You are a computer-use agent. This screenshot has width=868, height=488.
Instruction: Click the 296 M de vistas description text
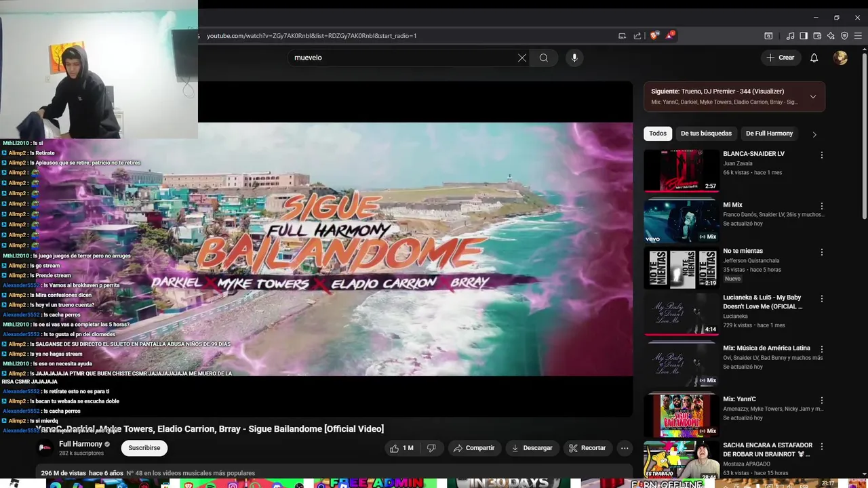64,473
